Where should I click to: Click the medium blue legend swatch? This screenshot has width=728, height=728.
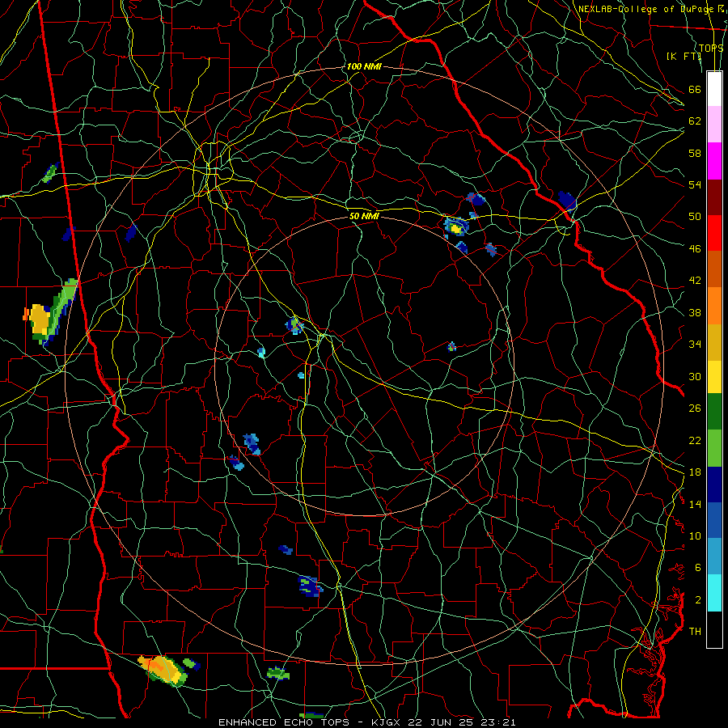point(714,520)
